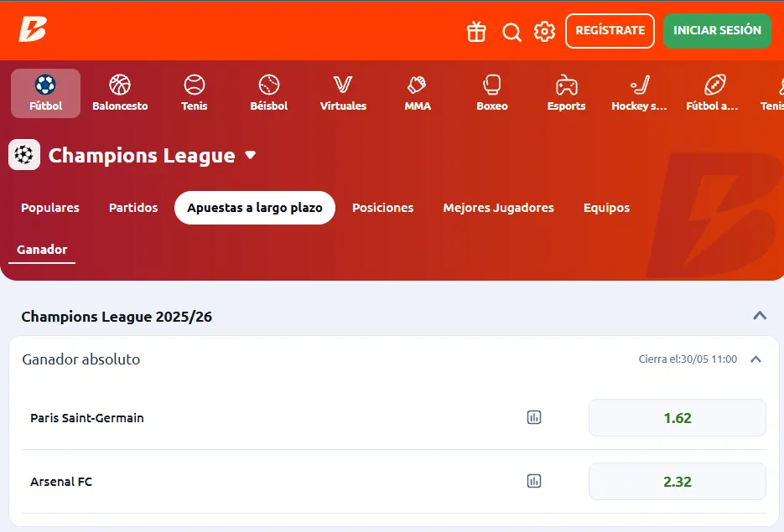
Task: Click the site logo in the header
Action: tap(33, 29)
